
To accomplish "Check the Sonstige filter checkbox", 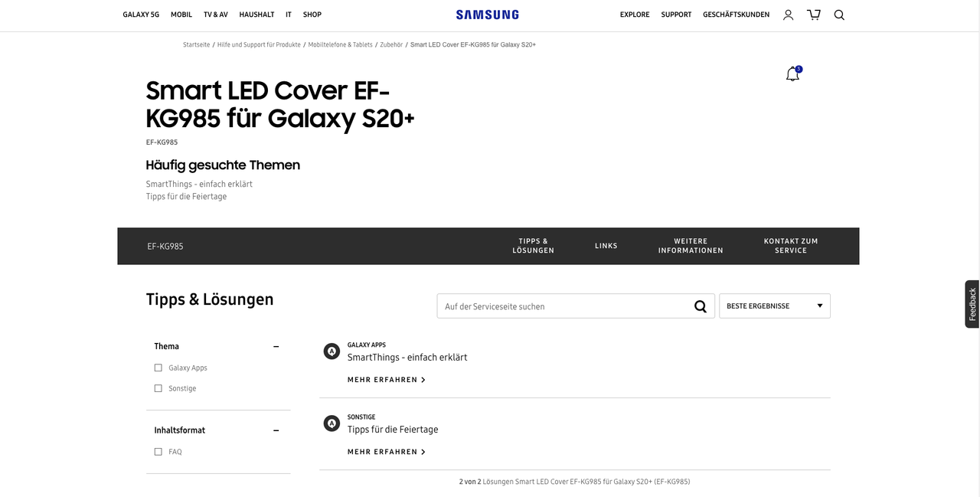I will tap(158, 388).
